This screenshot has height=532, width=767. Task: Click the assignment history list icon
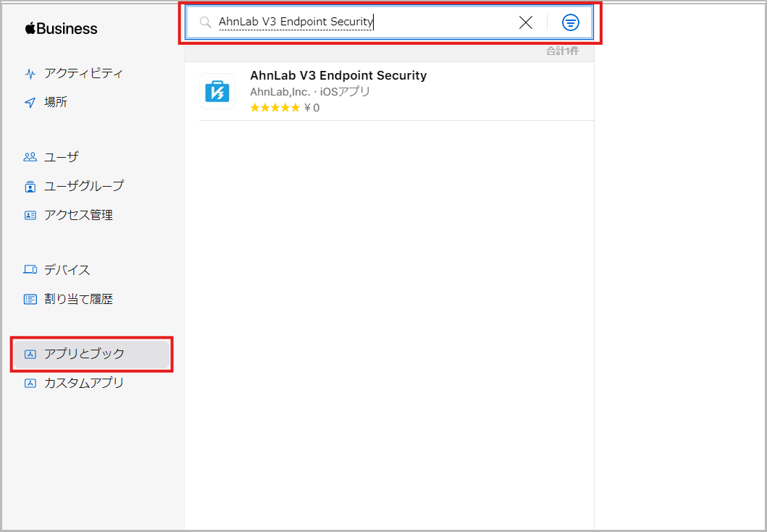(x=30, y=299)
